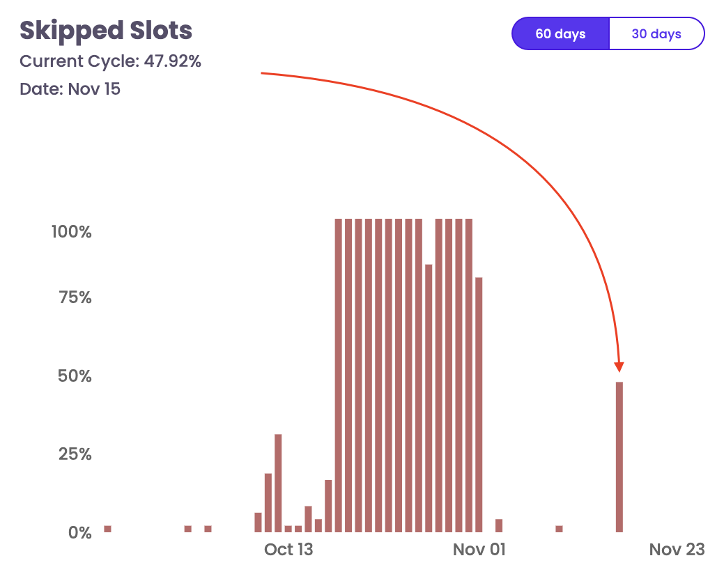724x588 pixels.
Task: Select the 60 days view
Action: pyautogui.click(x=560, y=33)
